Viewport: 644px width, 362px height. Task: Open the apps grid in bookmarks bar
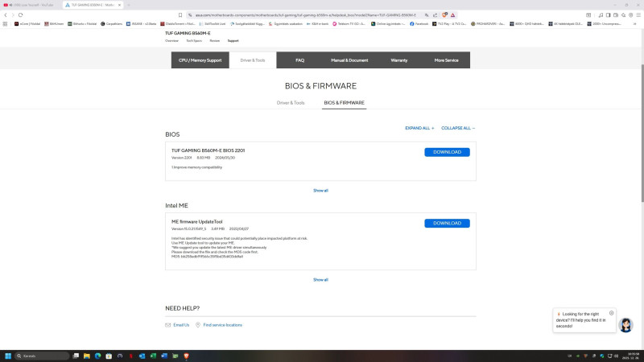5,24
